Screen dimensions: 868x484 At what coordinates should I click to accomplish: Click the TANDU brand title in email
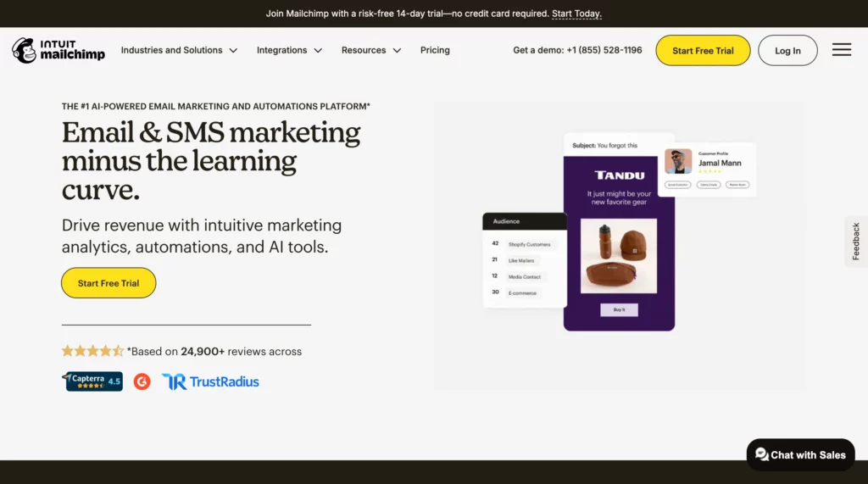click(620, 175)
